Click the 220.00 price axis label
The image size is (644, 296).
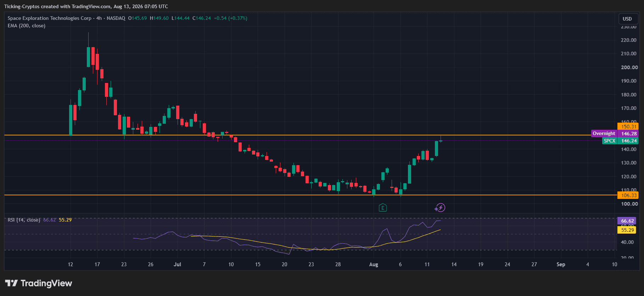tap(629, 40)
